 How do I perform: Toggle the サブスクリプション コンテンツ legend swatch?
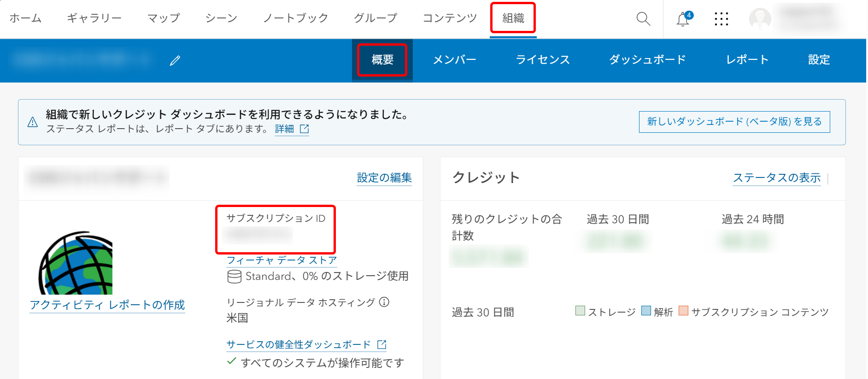684,311
